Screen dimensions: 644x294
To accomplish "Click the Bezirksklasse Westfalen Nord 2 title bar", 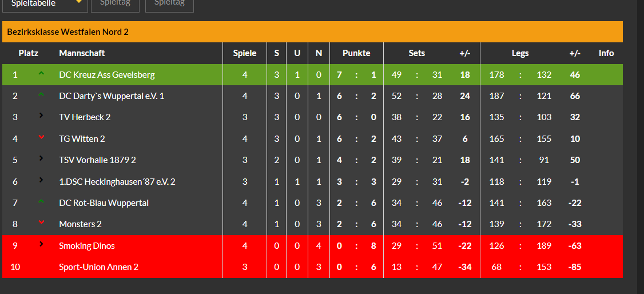I will 312,31.
